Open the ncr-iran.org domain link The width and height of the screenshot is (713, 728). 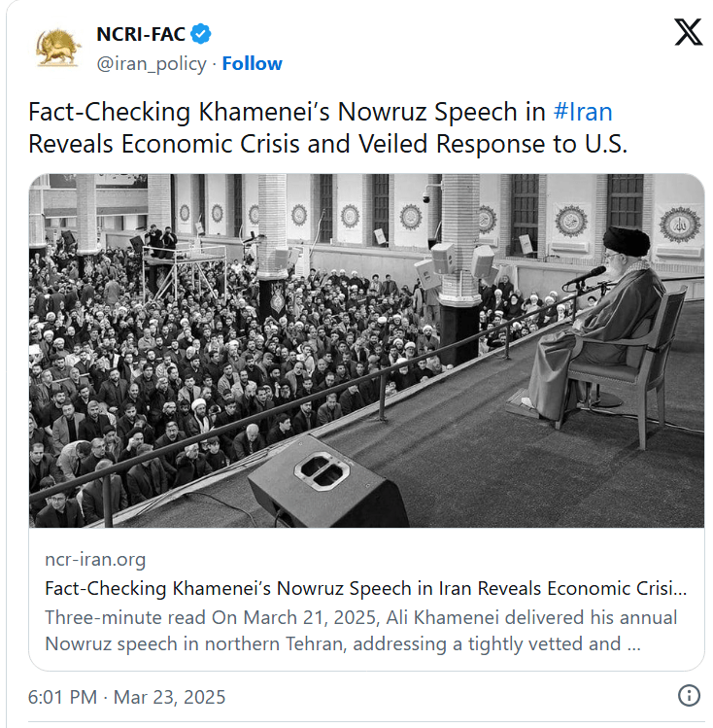pyautogui.click(x=95, y=559)
